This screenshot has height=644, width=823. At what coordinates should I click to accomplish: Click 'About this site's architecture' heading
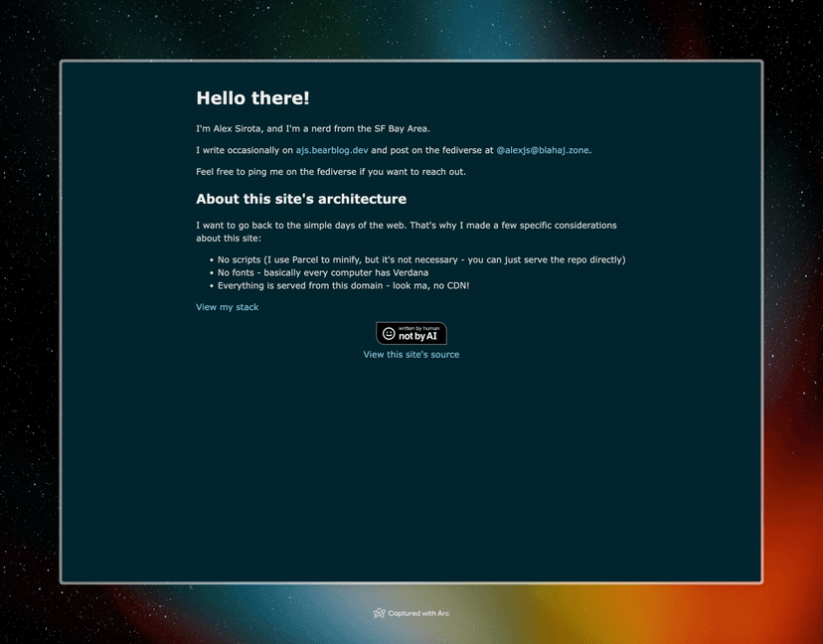pyautogui.click(x=301, y=199)
